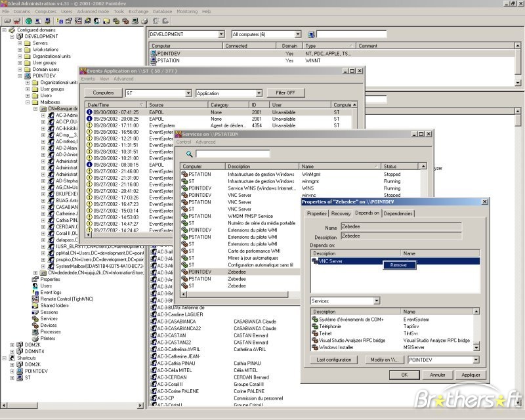Click the magnifier search icon in Services window

[x=189, y=154]
